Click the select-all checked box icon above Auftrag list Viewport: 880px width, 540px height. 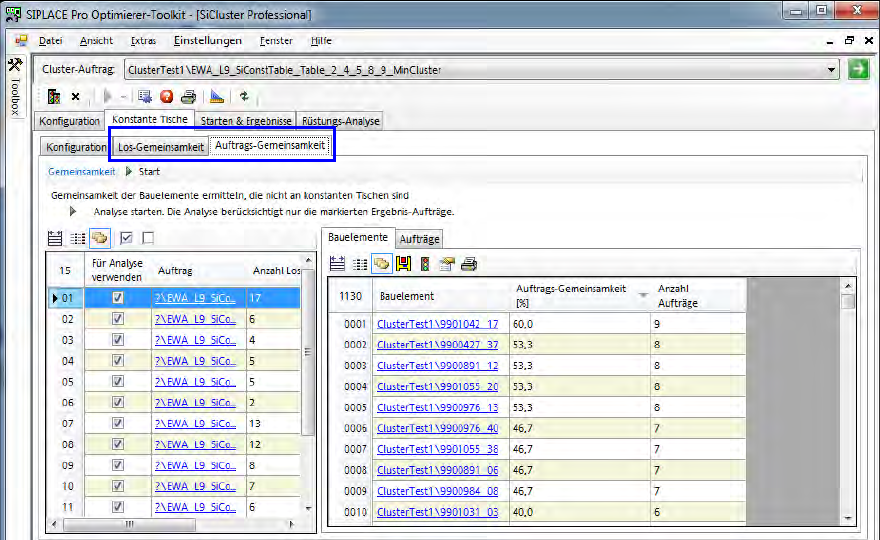126,238
